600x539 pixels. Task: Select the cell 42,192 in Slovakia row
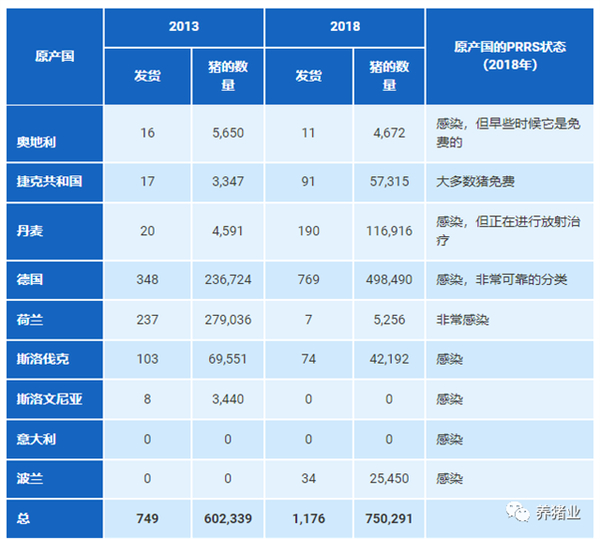tap(389, 359)
